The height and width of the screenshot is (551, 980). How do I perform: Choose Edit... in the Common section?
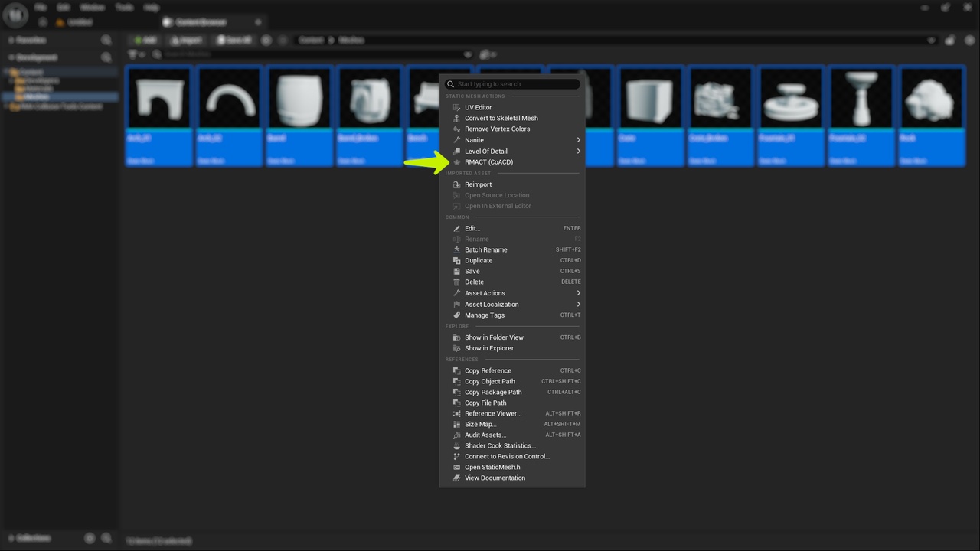click(x=512, y=228)
